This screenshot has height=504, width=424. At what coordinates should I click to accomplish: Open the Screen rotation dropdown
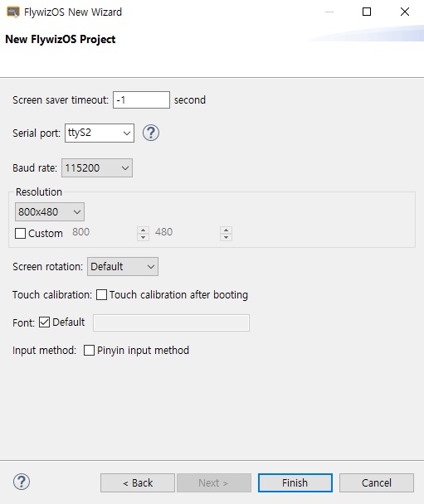point(123,266)
